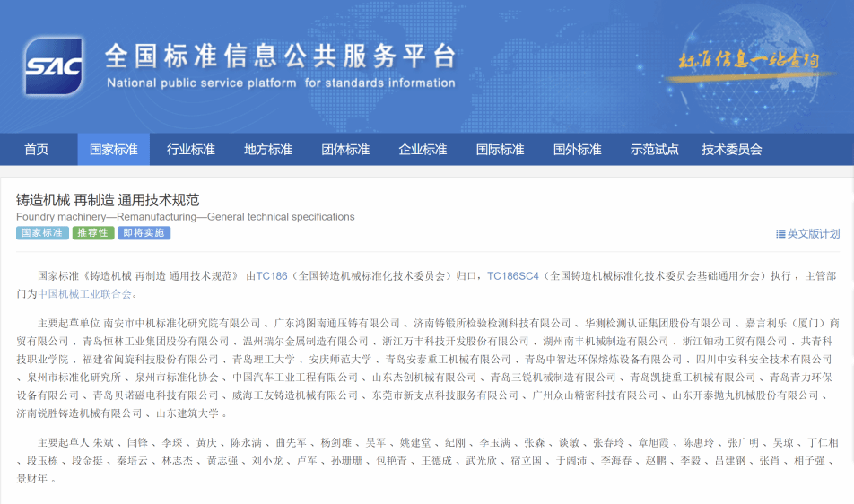
Task: Open the 英文版计划 link
Action: pos(814,234)
